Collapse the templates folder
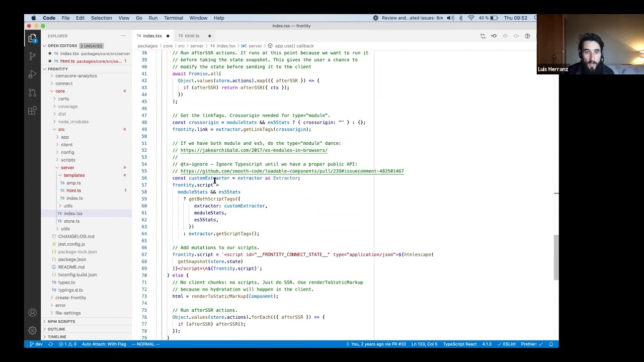Screen dimensions: 644x362 [x=73, y=175]
